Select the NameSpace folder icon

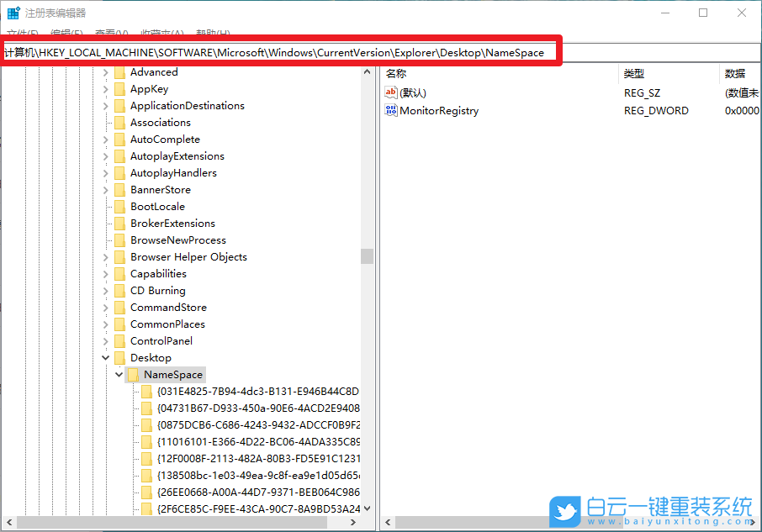pos(133,374)
